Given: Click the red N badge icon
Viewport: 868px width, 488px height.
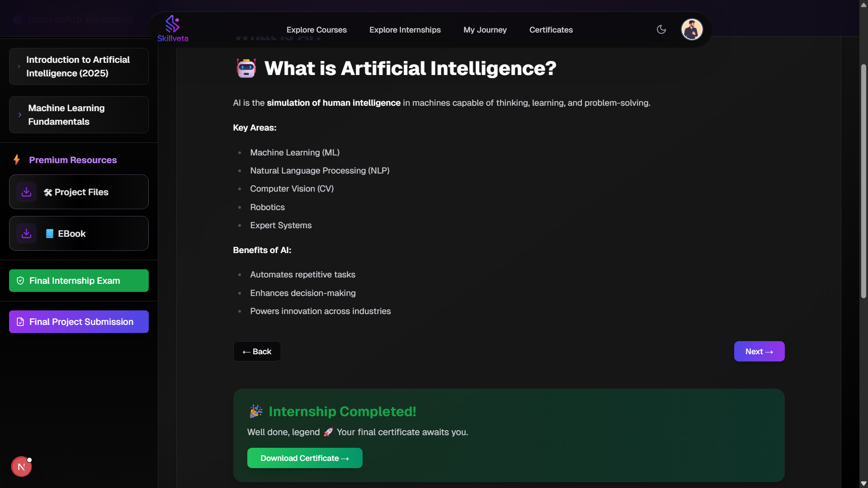Looking at the screenshot, I should click(21, 467).
